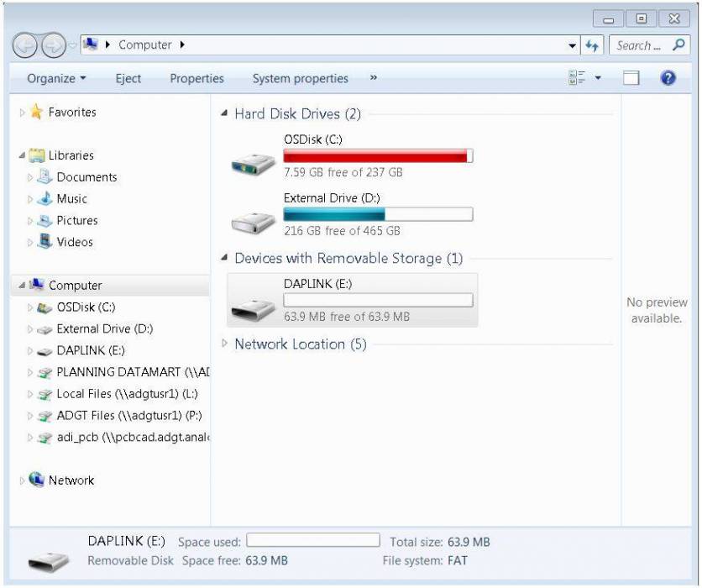The width and height of the screenshot is (702, 588).
Task: Click the Network globe icon
Action: tap(37, 480)
